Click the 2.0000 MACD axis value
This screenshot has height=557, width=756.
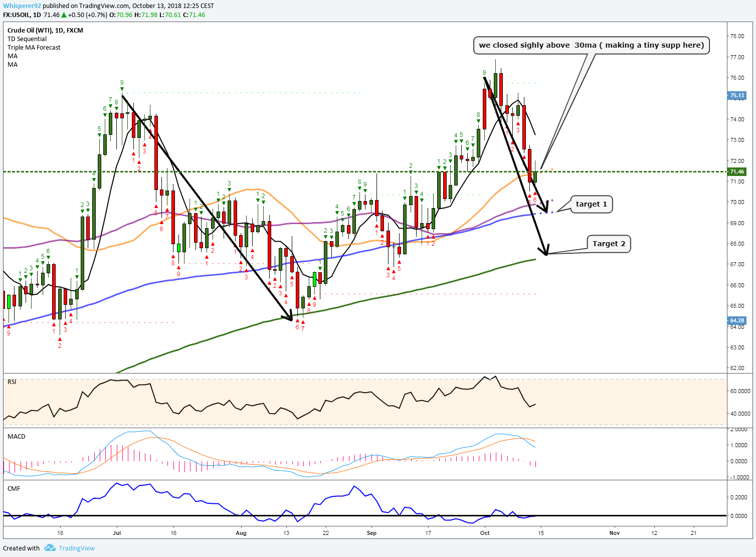point(740,430)
